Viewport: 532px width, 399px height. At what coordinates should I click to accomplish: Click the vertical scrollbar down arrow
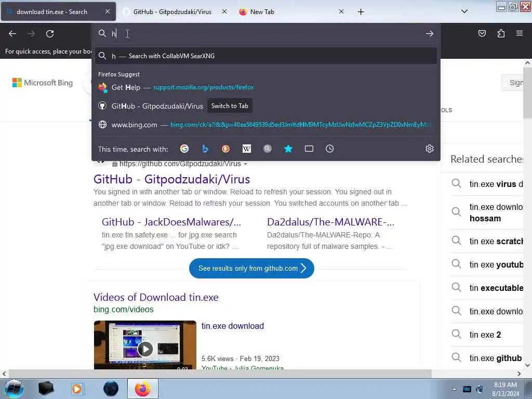(527, 365)
